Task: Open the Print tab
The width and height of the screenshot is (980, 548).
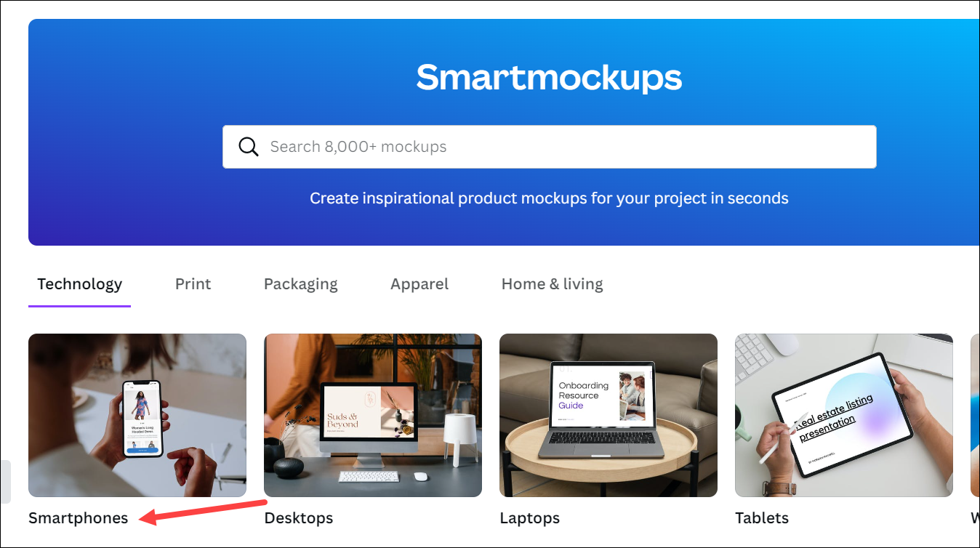Action: 193,284
